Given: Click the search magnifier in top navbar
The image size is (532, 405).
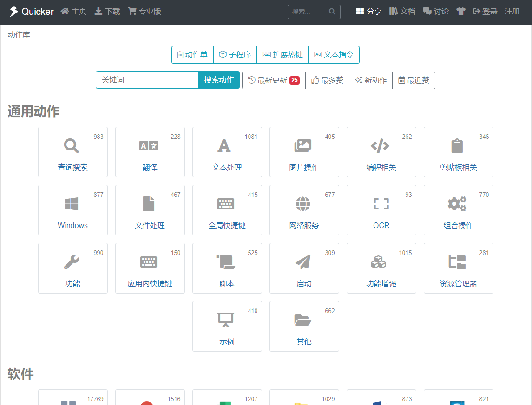Looking at the screenshot, I should pos(332,12).
